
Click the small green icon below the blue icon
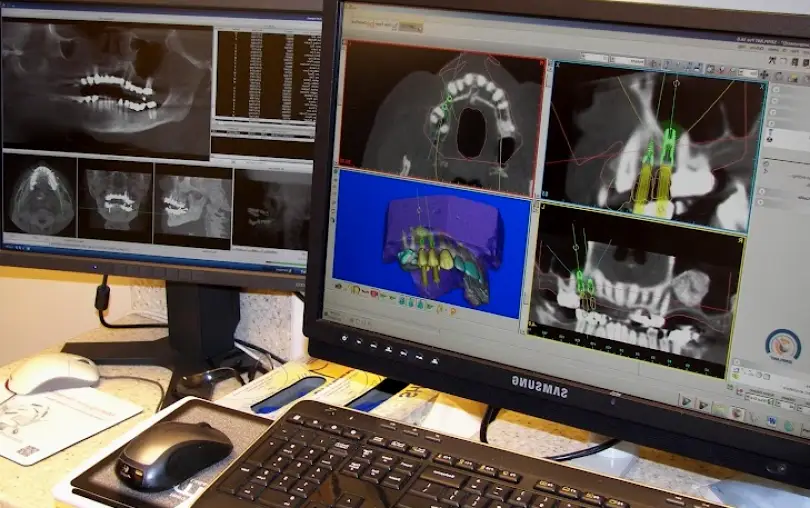pos(736,377)
